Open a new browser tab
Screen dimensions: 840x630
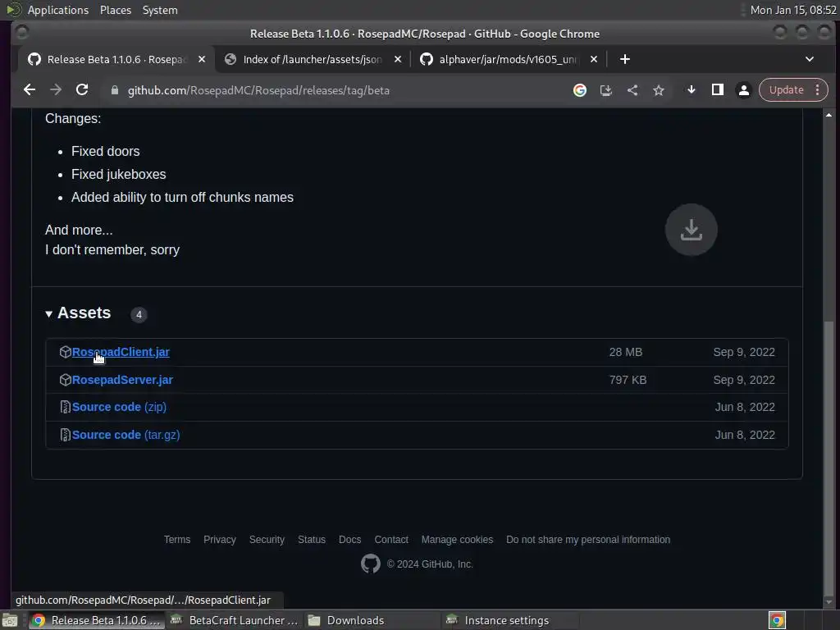tap(624, 59)
